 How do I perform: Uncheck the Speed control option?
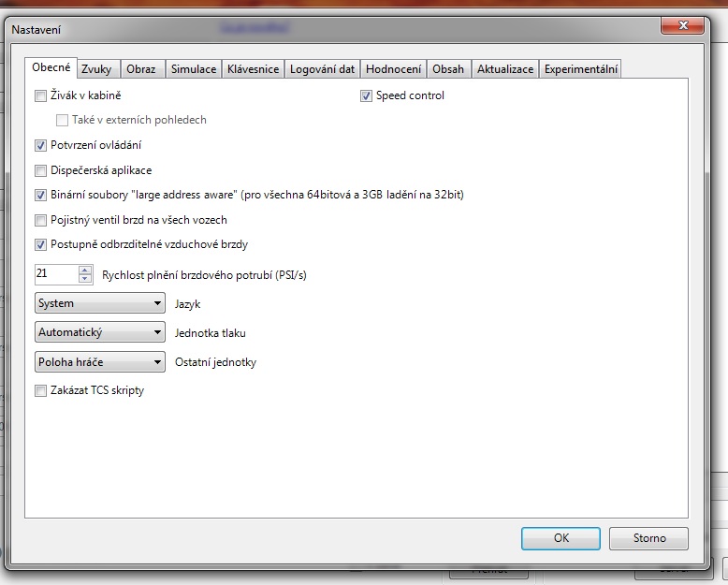[x=367, y=95]
